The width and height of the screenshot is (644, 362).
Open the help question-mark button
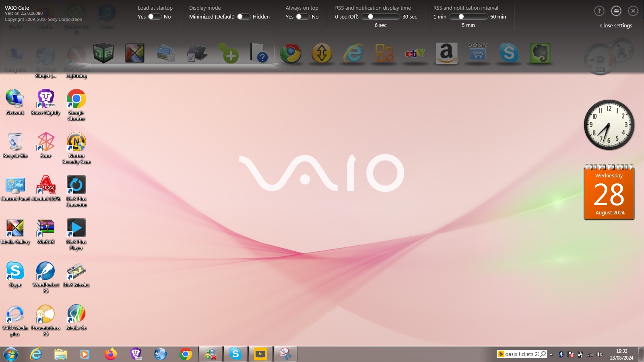click(599, 11)
